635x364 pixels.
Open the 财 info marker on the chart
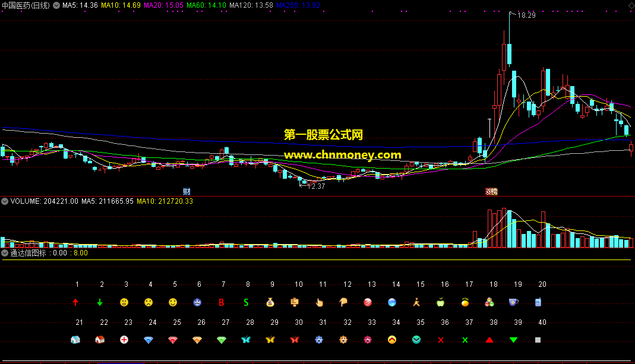(x=187, y=192)
